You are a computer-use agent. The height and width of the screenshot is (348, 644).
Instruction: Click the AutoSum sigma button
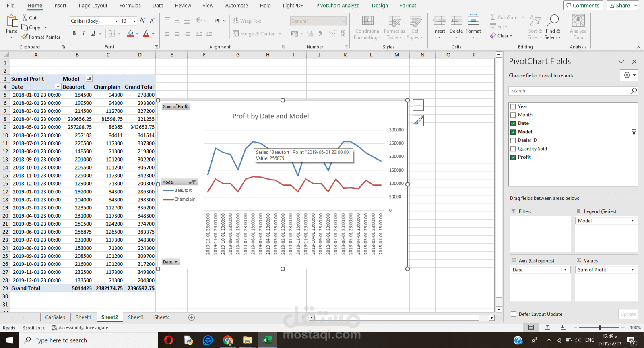tap(504, 17)
